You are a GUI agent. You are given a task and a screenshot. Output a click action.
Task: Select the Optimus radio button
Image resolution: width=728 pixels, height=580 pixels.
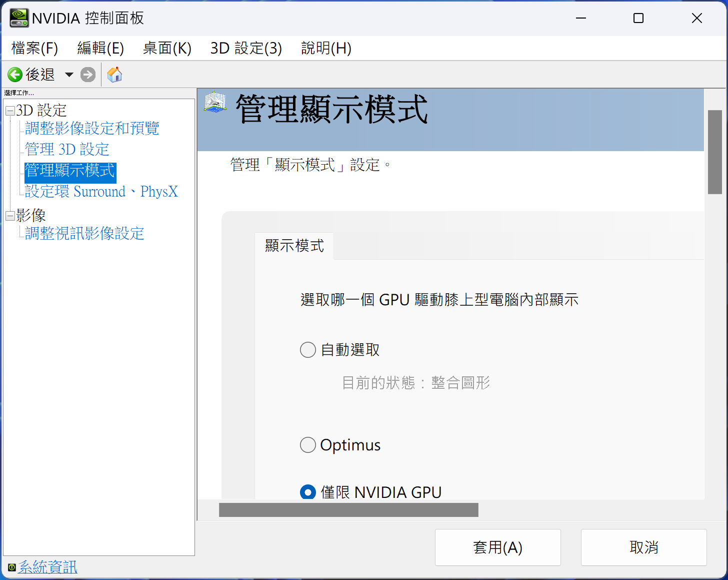click(x=308, y=445)
